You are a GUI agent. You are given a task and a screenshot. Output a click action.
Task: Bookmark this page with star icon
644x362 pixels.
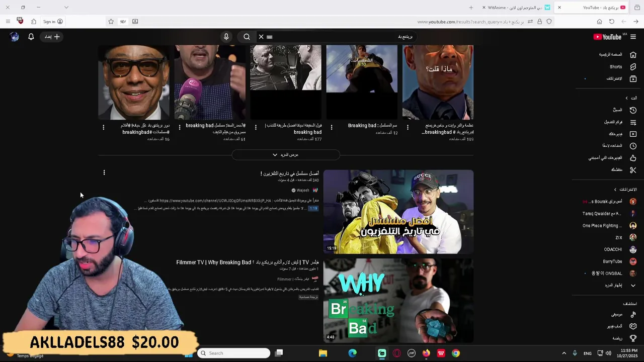point(111,22)
